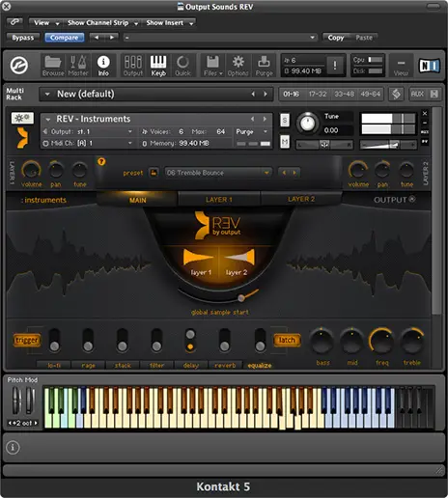This screenshot has width=448, height=498.
Task: Switch to the LAYER 2 tab
Action: pyautogui.click(x=301, y=200)
